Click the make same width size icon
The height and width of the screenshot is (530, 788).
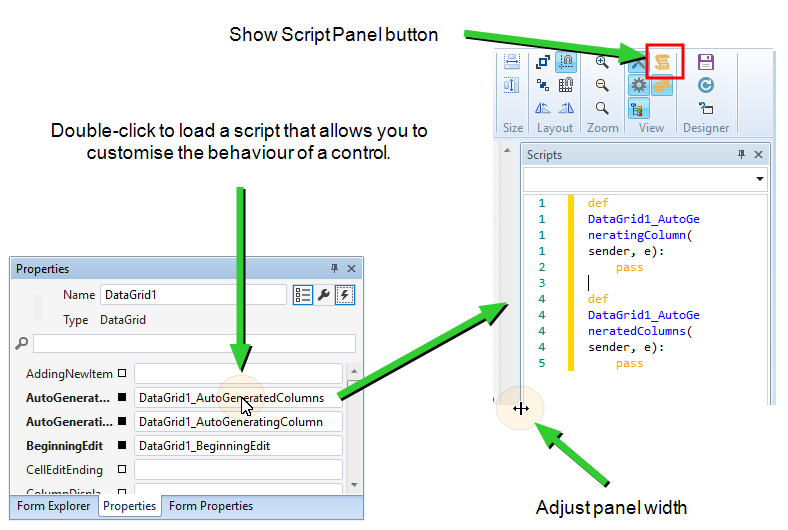(512, 61)
